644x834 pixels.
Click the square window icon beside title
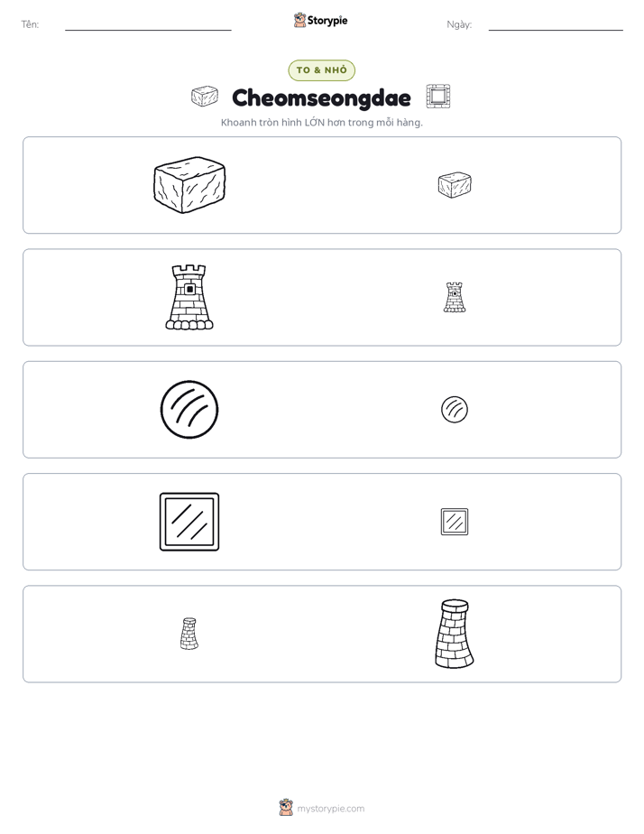(x=437, y=97)
